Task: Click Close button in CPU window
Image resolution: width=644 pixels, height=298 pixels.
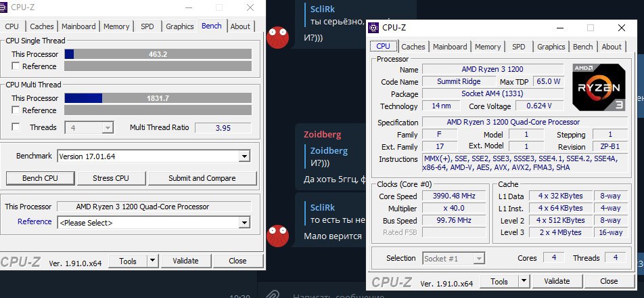Action: point(609,281)
